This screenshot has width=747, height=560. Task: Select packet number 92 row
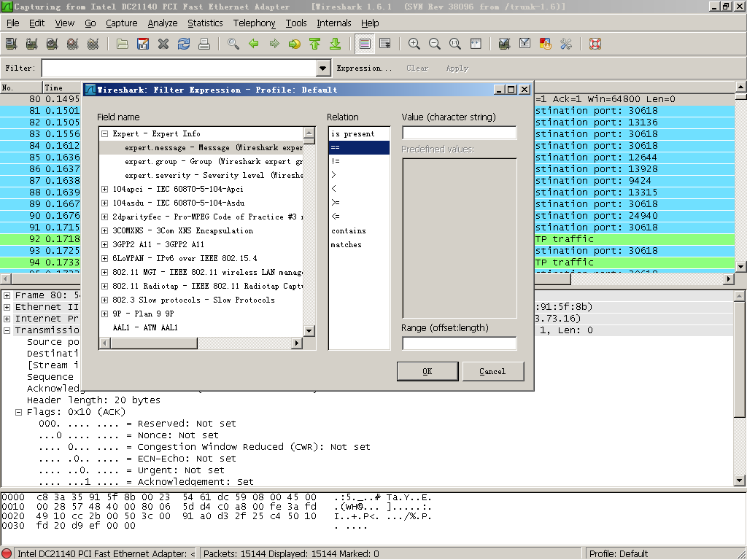click(41, 239)
